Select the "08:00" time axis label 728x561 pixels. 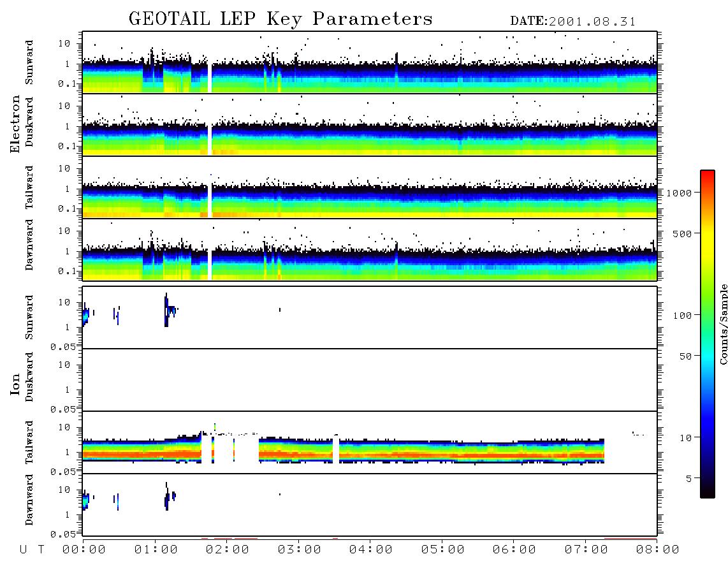click(658, 550)
